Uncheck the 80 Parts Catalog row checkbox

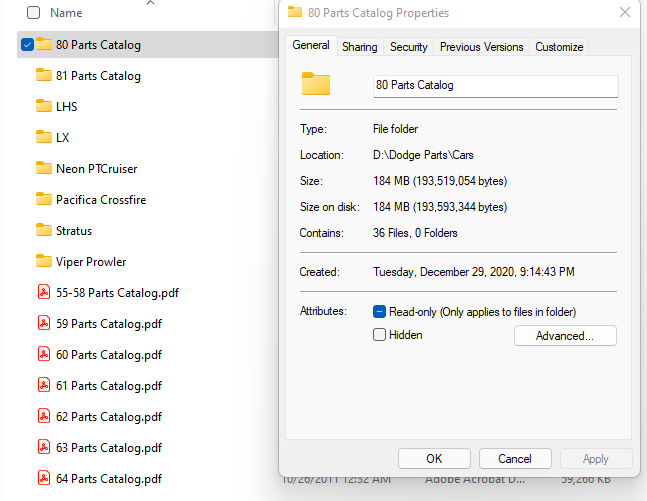point(27,44)
